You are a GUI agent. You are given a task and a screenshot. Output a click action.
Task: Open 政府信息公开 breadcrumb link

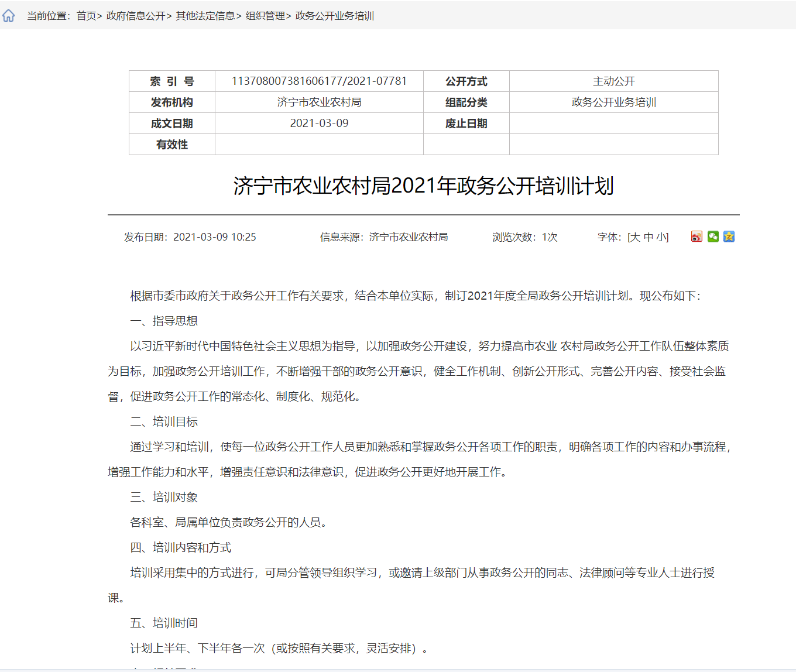(x=136, y=16)
